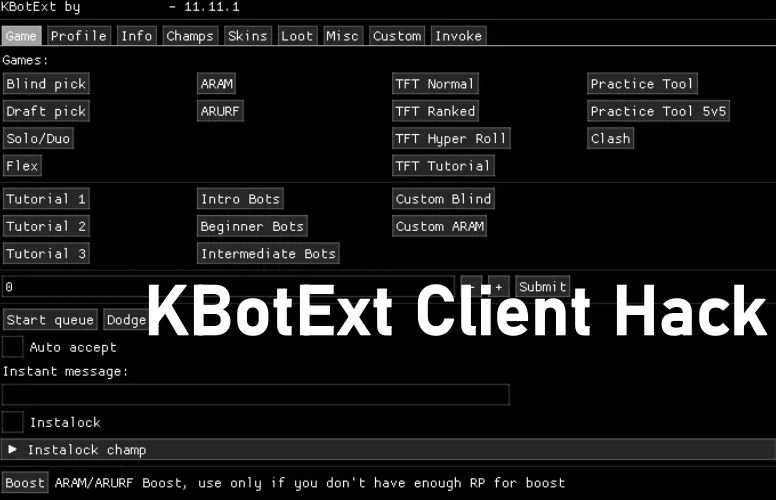Open the Loot tab

(x=297, y=36)
